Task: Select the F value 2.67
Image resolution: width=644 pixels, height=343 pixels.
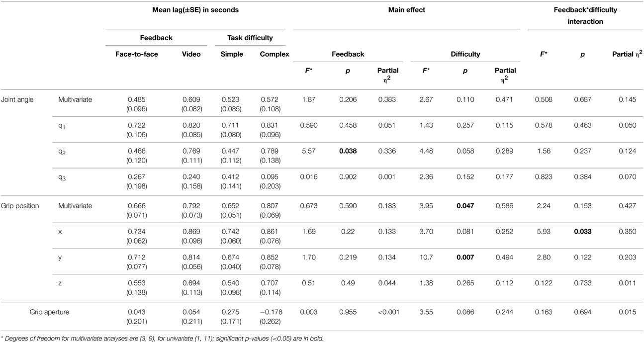Action: (426, 100)
